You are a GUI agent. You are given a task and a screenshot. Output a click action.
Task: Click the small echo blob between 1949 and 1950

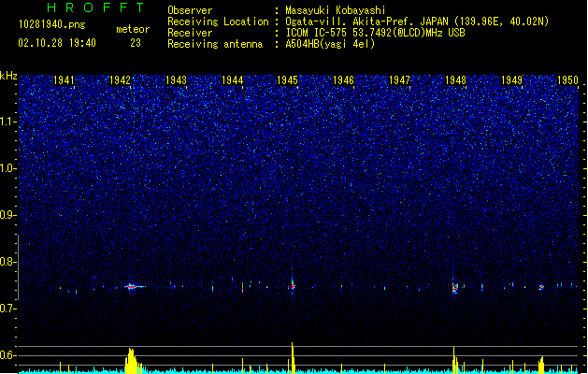click(x=541, y=287)
